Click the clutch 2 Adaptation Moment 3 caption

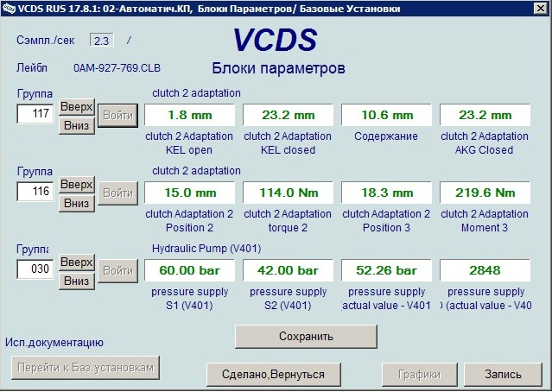[485, 221]
